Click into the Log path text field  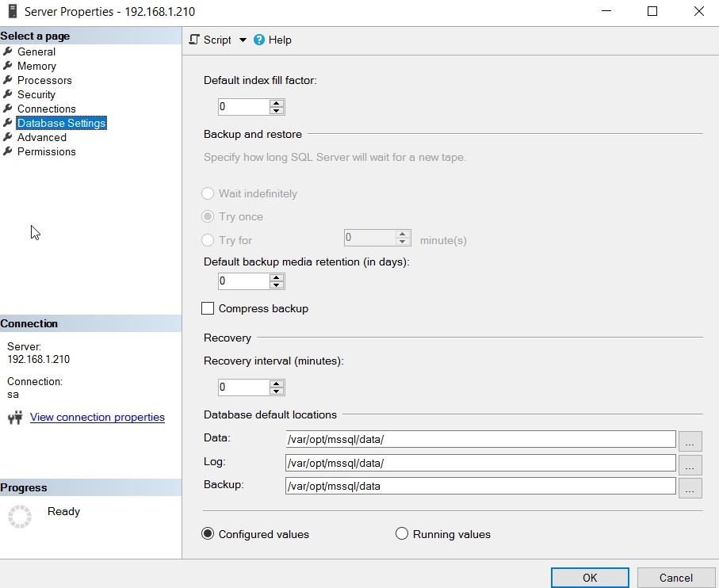(480, 463)
